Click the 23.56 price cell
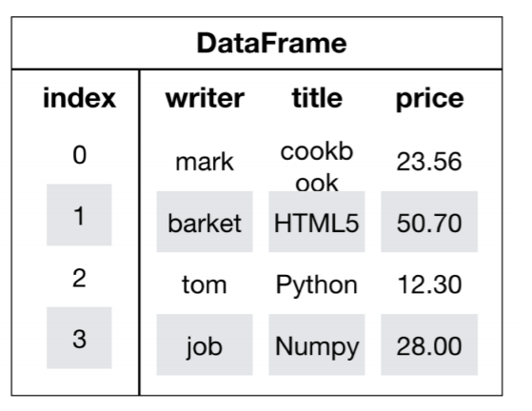The height and width of the screenshot is (411, 532). [x=429, y=162]
